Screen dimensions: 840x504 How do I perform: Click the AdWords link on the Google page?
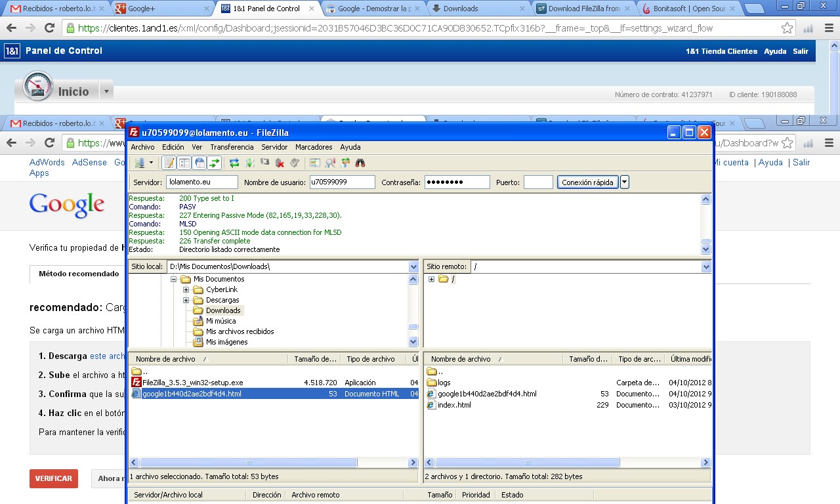pyautogui.click(x=47, y=162)
